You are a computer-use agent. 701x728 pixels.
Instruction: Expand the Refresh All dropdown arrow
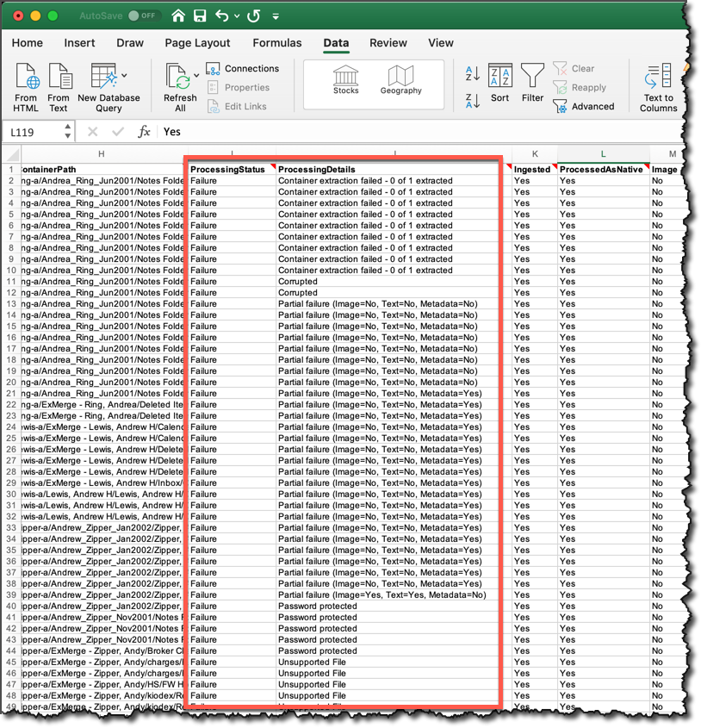click(x=196, y=75)
